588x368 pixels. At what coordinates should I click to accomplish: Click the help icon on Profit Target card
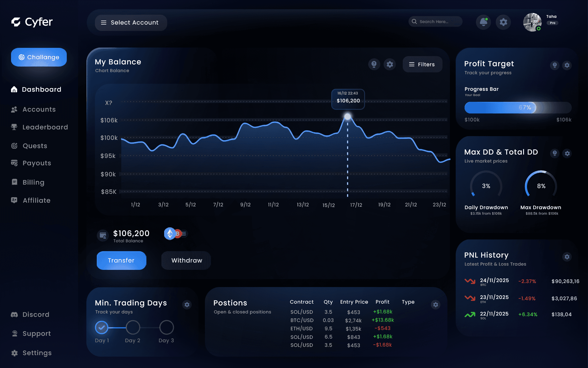(554, 65)
